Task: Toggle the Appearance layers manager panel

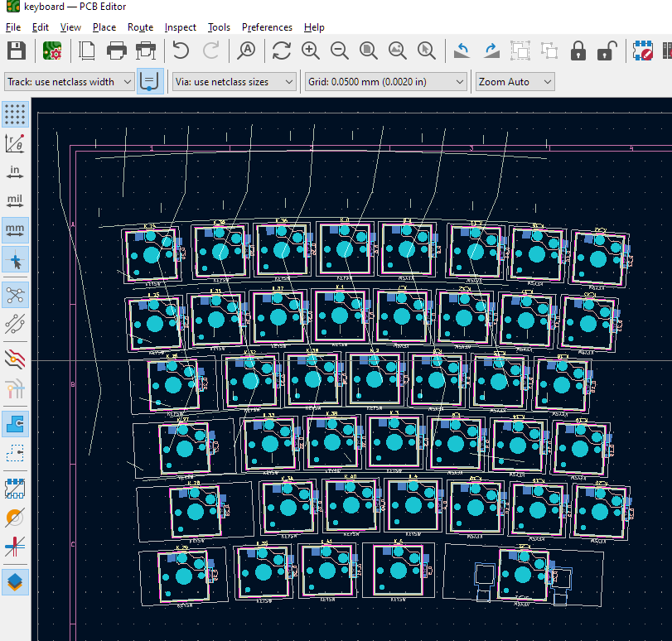Action: click(16, 582)
